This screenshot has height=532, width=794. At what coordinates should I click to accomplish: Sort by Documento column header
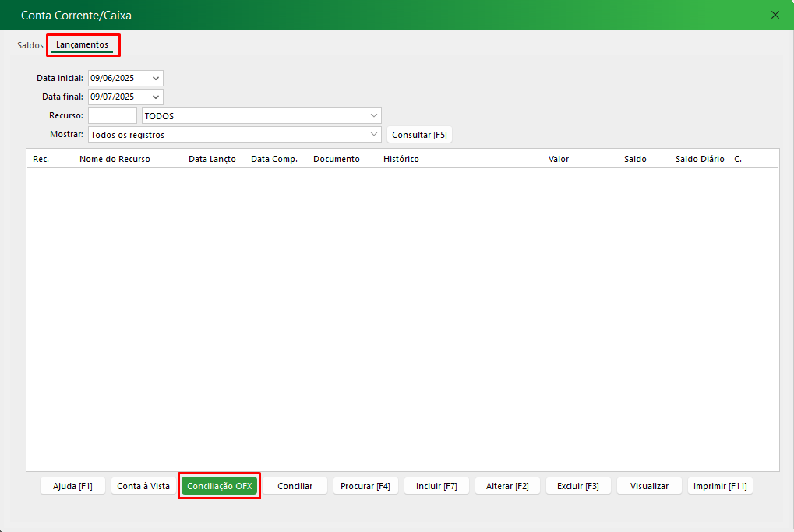(337, 159)
